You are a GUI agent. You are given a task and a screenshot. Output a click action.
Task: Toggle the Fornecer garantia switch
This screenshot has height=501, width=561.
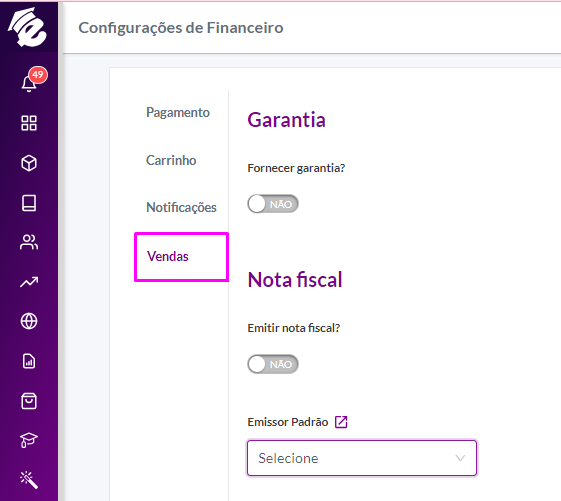tap(273, 204)
